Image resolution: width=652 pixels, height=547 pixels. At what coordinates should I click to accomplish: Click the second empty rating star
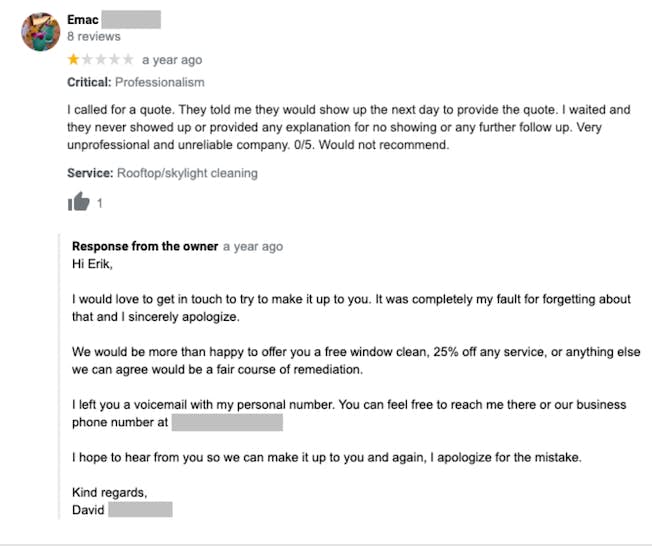86,60
